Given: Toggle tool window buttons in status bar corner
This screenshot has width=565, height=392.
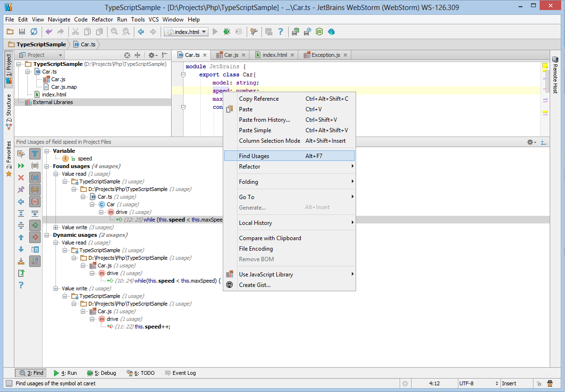Looking at the screenshot, I should click(x=9, y=383).
